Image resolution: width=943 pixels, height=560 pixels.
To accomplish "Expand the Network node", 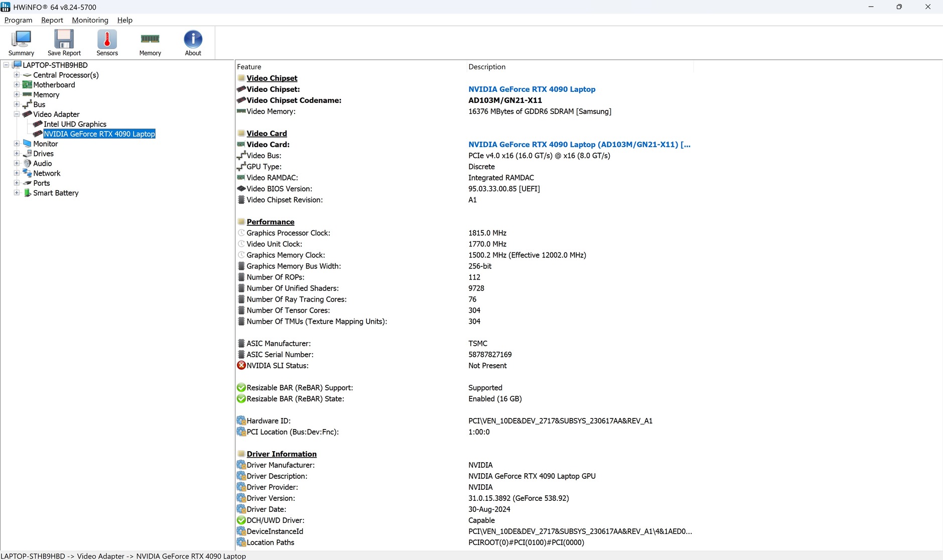I will pos(17,173).
